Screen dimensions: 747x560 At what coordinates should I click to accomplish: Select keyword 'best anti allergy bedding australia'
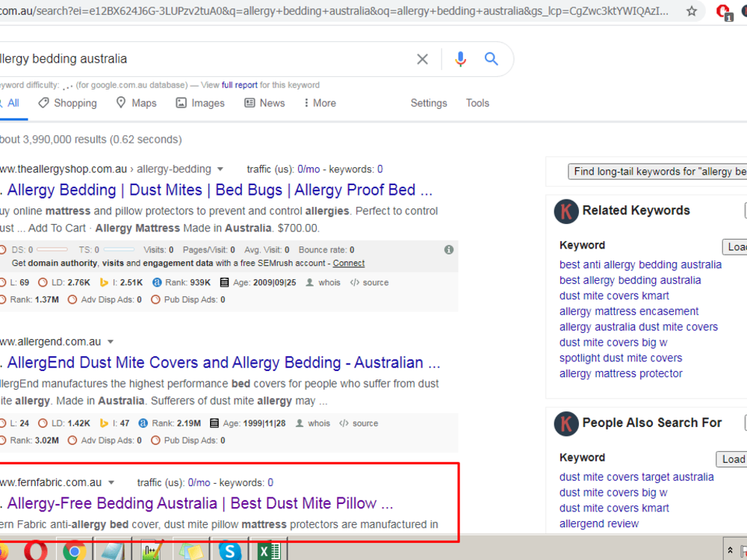tap(640, 265)
